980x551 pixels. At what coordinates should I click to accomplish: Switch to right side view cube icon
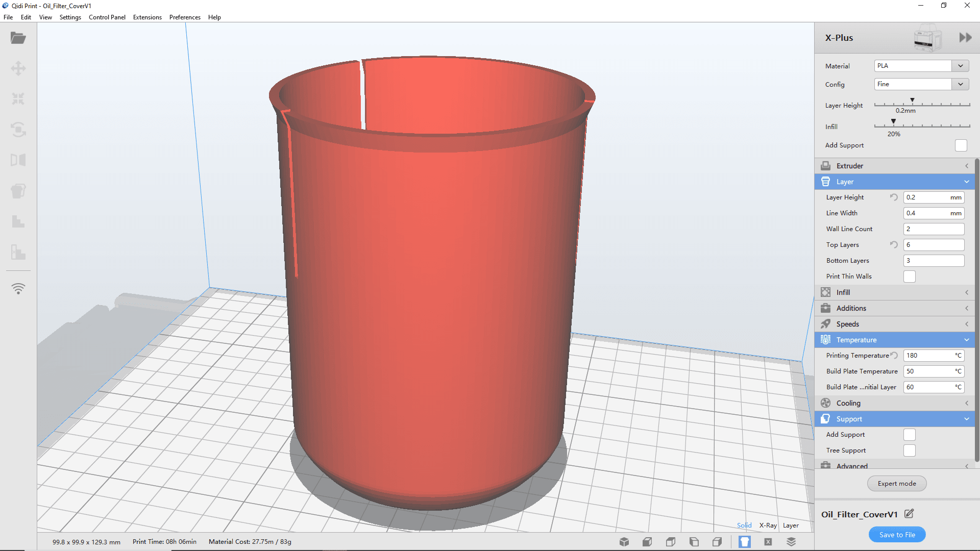tap(717, 542)
